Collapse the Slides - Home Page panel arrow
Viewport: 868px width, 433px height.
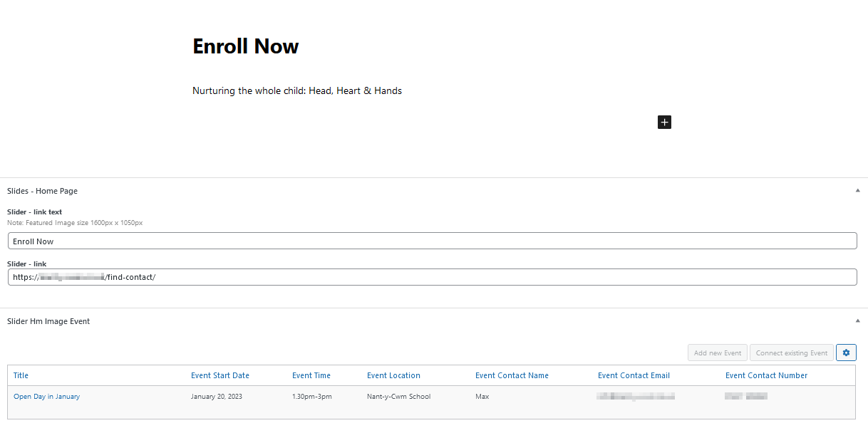[x=857, y=191]
